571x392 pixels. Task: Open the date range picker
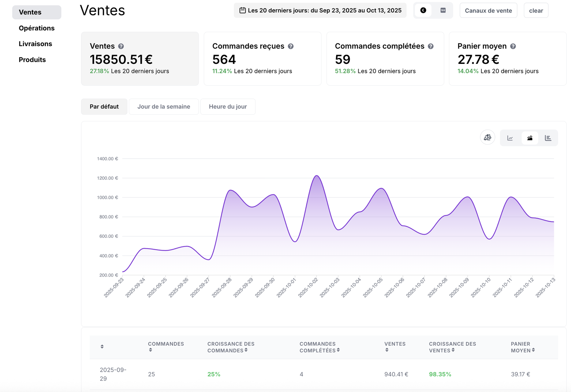(320, 10)
